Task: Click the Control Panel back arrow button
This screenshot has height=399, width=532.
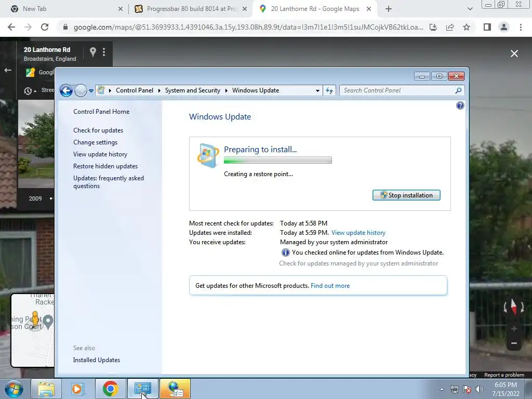Action: coord(66,90)
